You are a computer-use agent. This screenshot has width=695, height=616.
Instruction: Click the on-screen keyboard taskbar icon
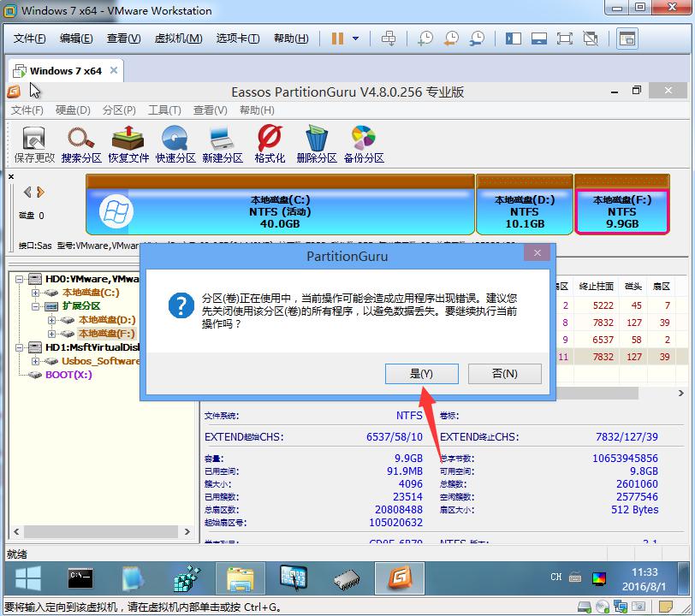click(x=294, y=578)
